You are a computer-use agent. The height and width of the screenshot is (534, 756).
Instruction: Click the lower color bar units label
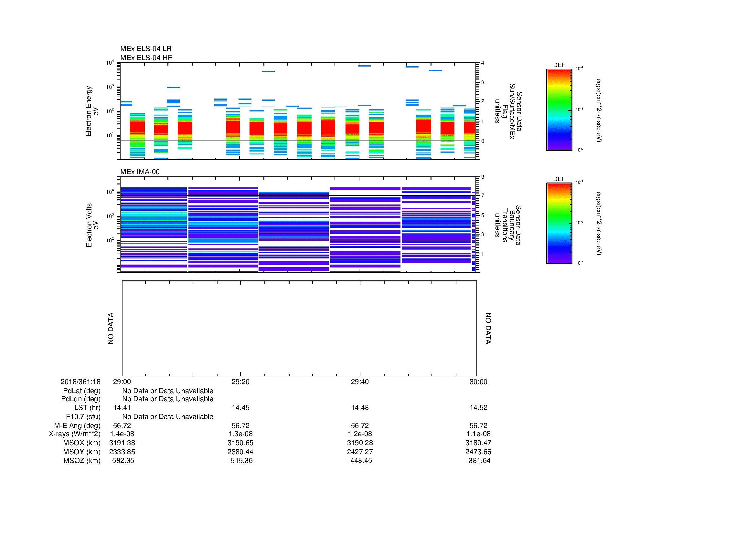pos(599,224)
